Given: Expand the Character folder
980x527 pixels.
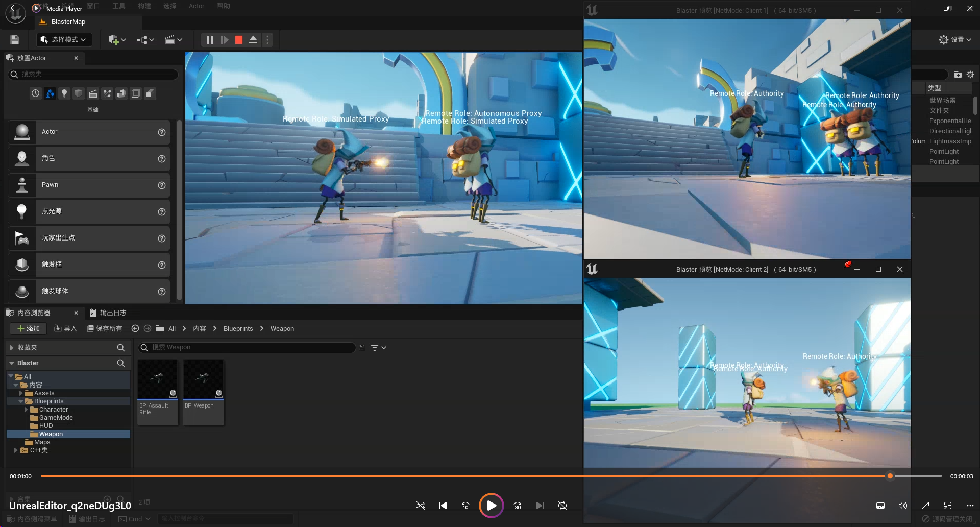Looking at the screenshot, I should tap(26, 410).
